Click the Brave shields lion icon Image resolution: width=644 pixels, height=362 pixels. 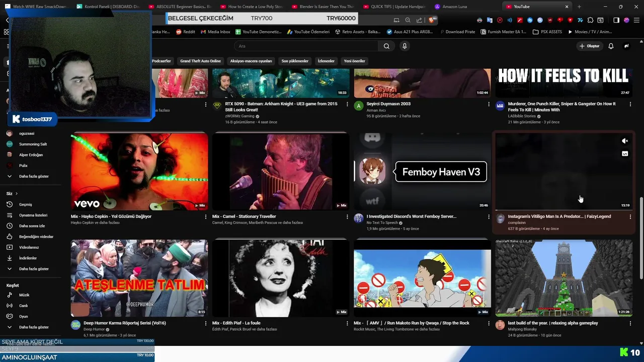[432, 20]
